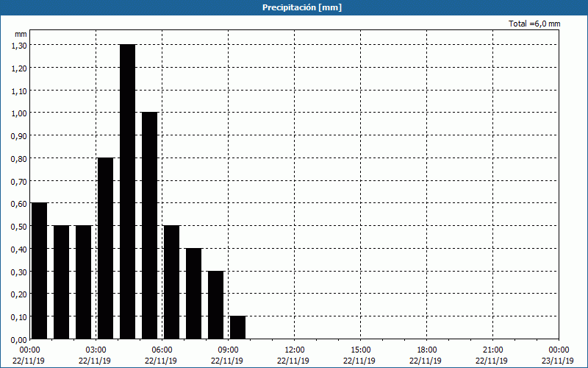Click the 0,70 y-axis label
The height and width of the screenshot is (368, 588).
(19, 181)
